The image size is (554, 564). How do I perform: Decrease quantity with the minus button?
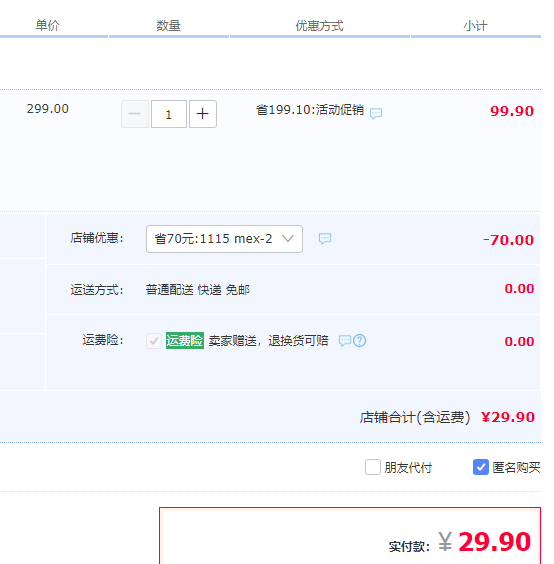click(x=135, y=114)
